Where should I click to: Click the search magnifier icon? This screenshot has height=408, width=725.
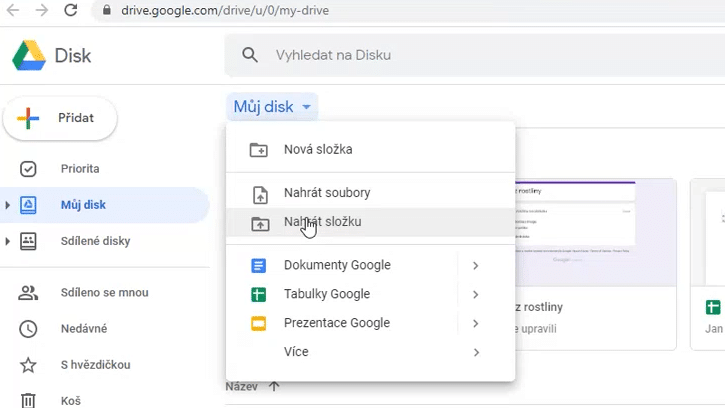[250, 55]
